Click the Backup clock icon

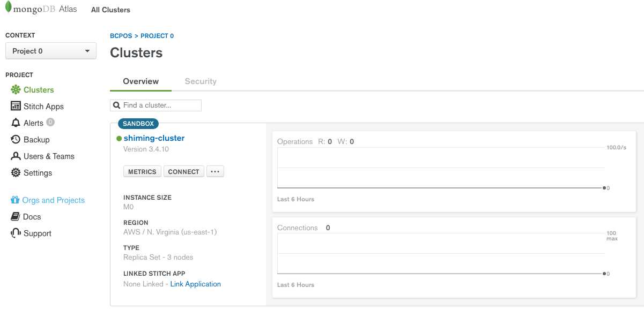pos(16,140)
